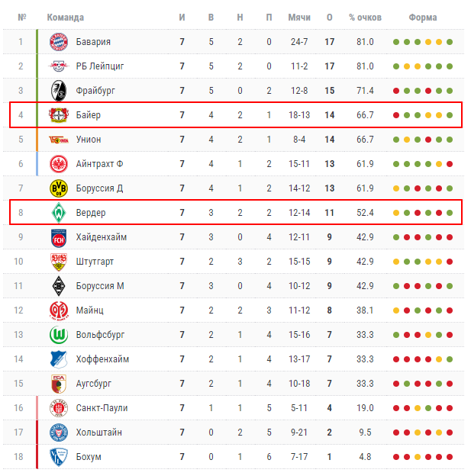471x476 pixels.
Task: Click the Borussia Dortmund club logo
Action: 59,188
